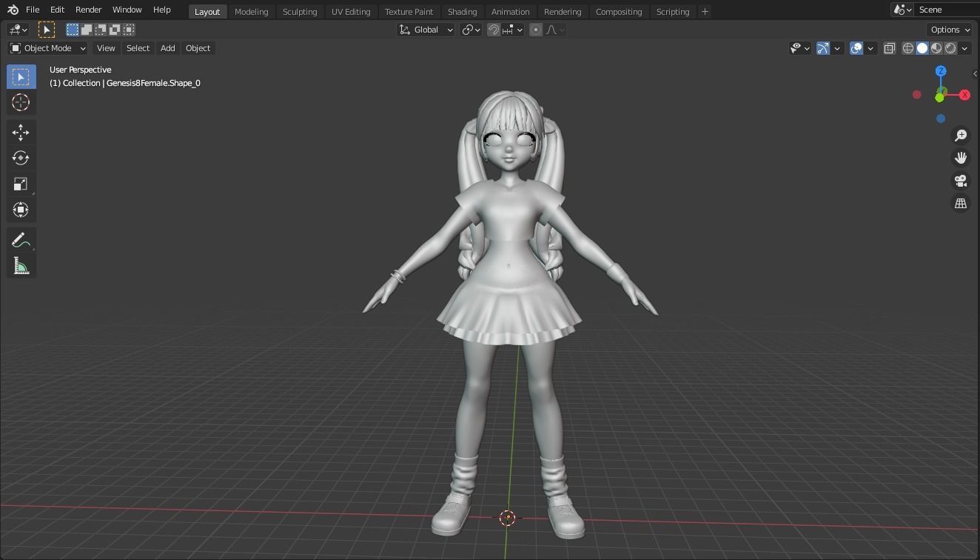The width and height of the screenshot is (980, 560).
Task: Toggle snapping with the magnet icon
Action: (x=493, y=29)
